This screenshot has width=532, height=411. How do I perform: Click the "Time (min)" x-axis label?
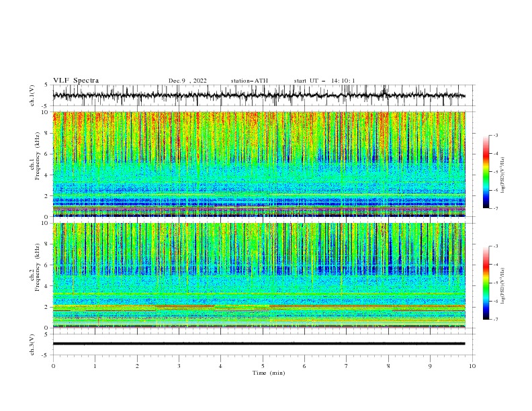[x=269, y=373]
